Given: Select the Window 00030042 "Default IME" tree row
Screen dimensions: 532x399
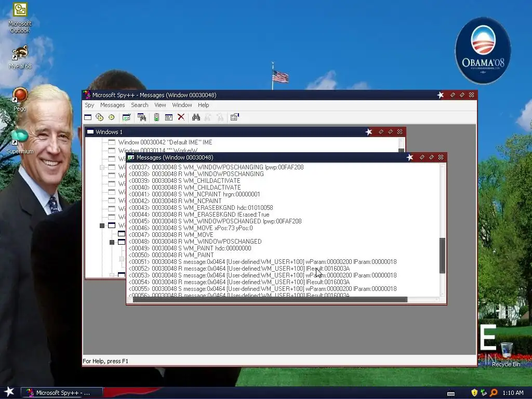Looking at the screenshot, I should (x=165, y=142).
